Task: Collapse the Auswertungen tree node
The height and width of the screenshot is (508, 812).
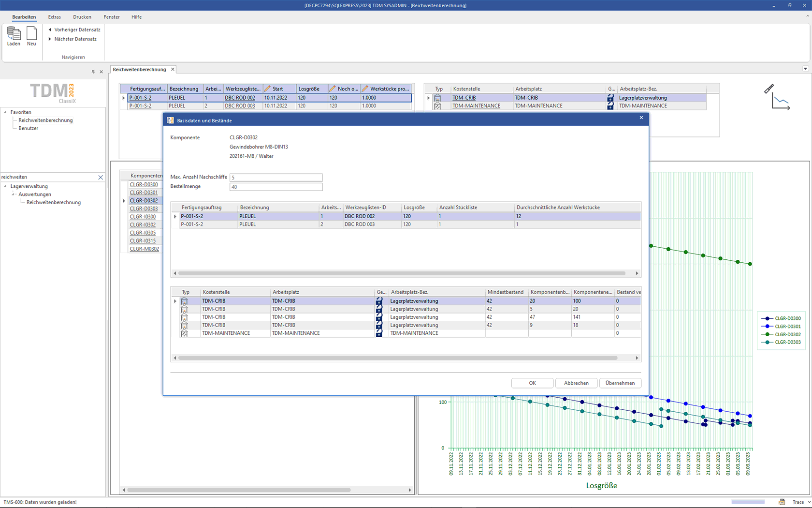Action: [x=14, y=194]
